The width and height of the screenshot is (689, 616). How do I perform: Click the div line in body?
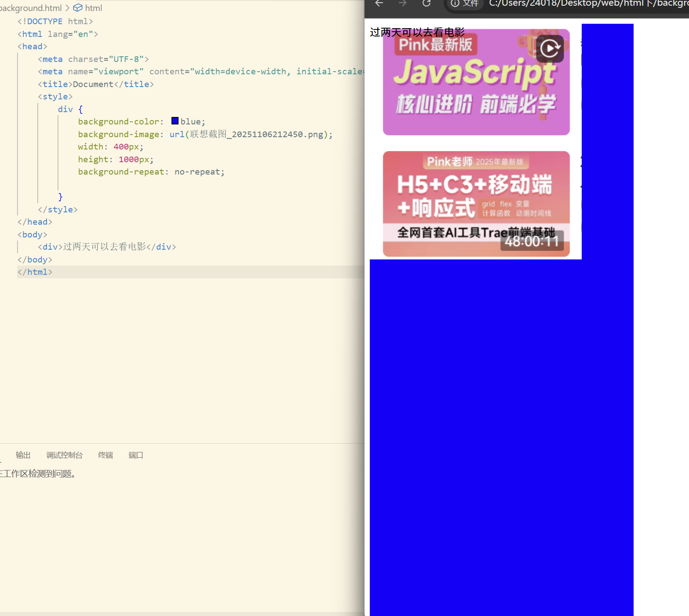pos(107,247)
